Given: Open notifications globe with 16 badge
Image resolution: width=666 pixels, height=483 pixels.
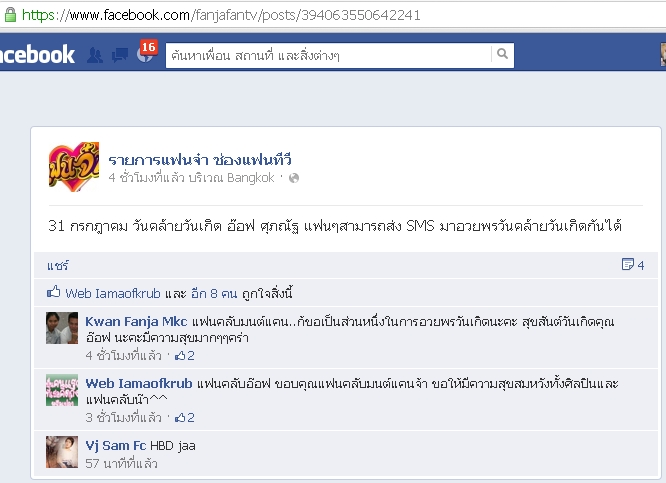Looking at the screenshot, I should click(145, 54).
